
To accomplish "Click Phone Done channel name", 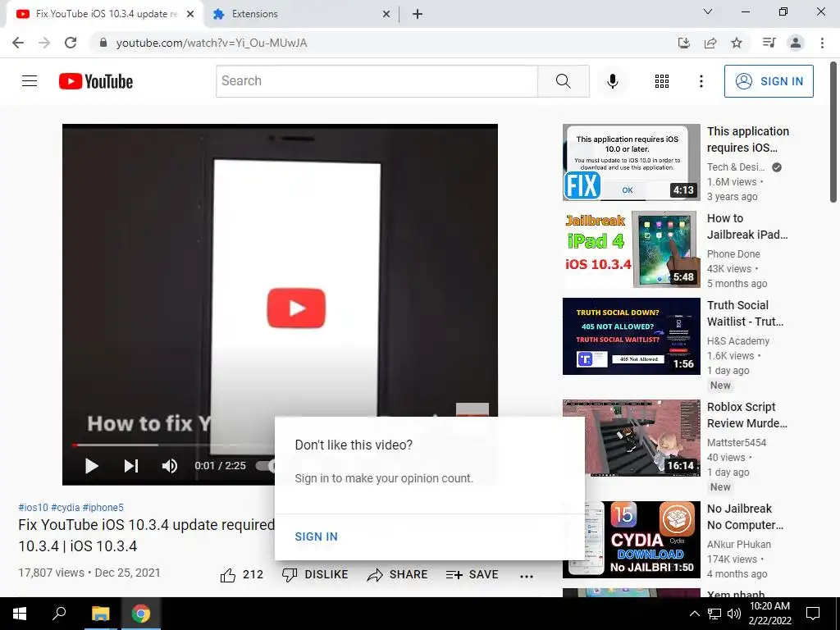I will (x=733, y=254).
